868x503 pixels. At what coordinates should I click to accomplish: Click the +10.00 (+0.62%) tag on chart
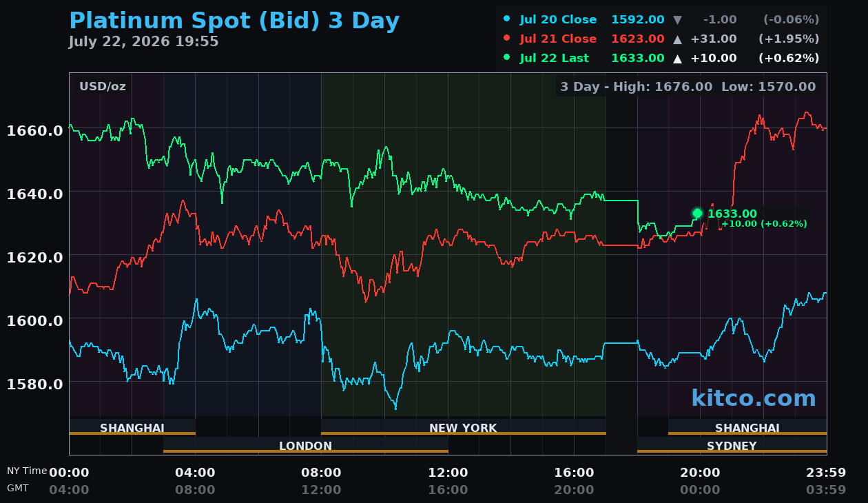tap(764, 224)
